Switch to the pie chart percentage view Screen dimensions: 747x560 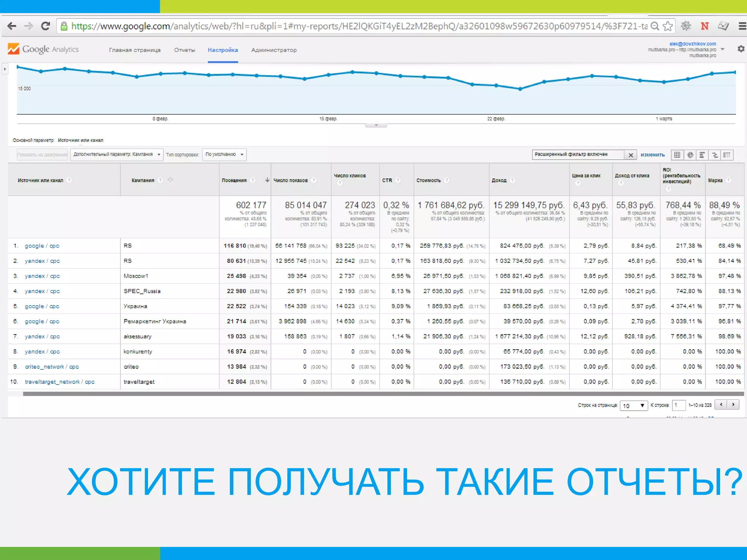[x=690, y=155]
